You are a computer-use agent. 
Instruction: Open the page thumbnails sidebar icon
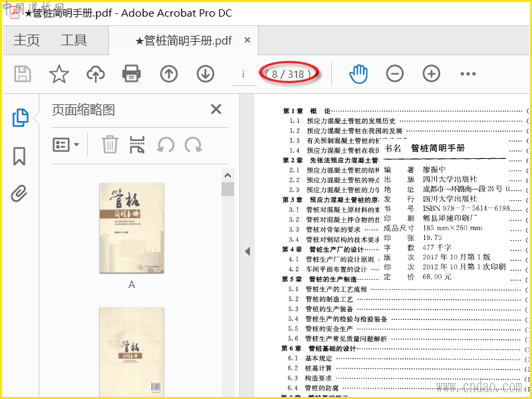(21, 118)
